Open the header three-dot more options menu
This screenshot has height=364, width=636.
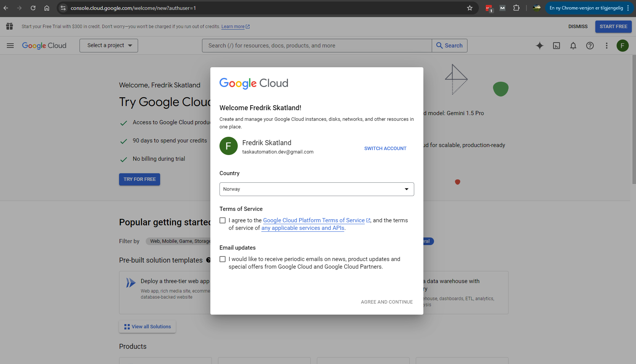coord(607,46)
